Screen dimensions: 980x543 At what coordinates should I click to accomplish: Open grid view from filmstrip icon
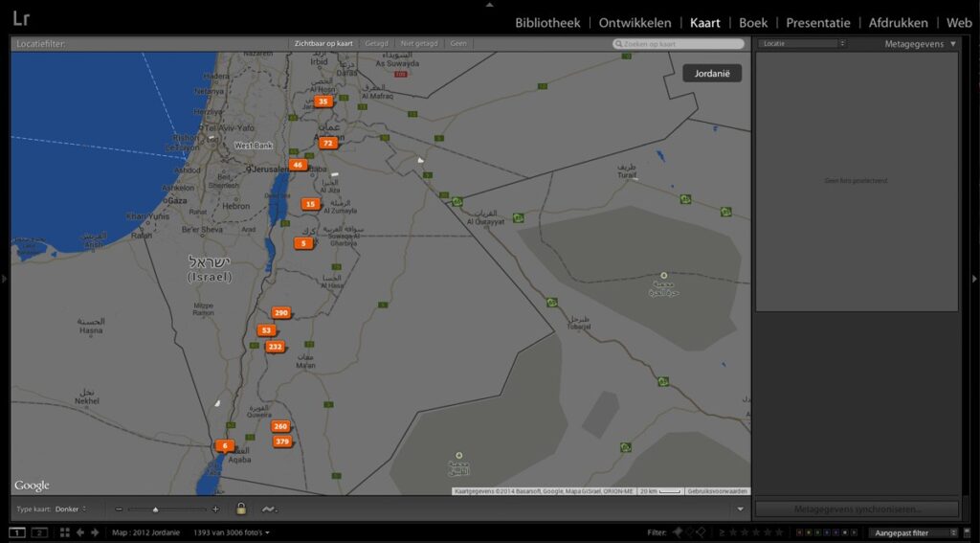click(x=65, y=532)
